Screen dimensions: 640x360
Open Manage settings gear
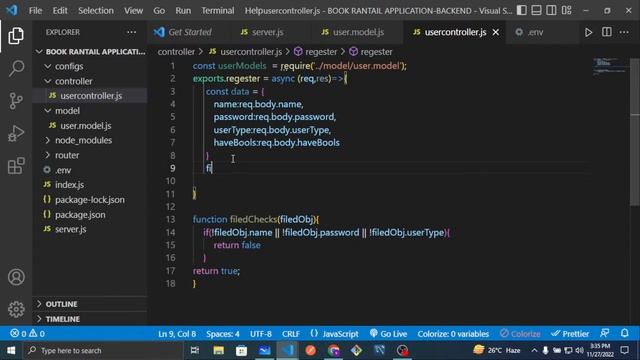pyautogui.click(x=16, y=309)
